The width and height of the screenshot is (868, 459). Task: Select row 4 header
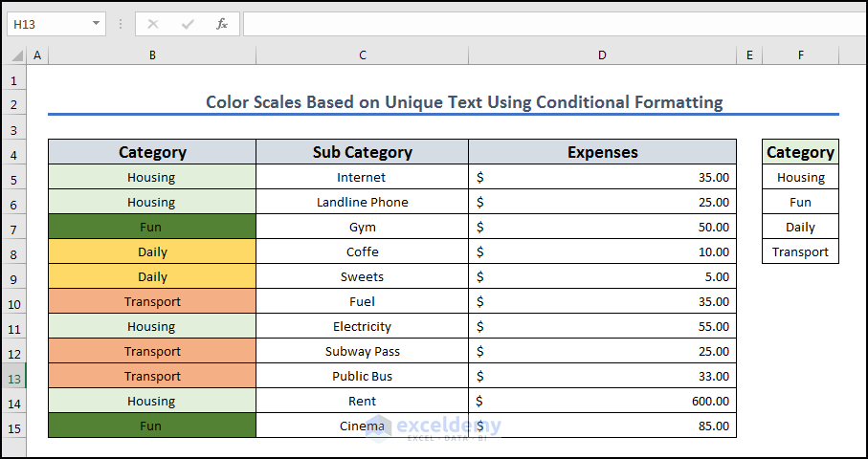[x=14, y=153]
